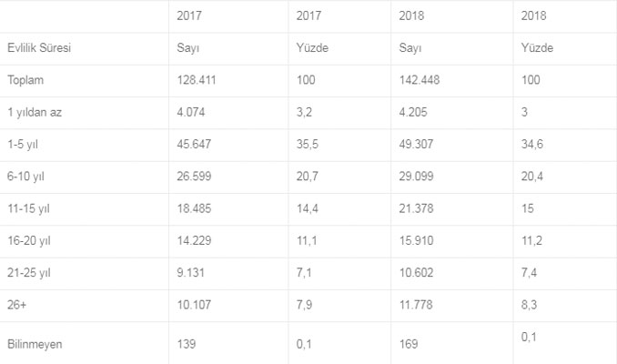617x364 pixels.
Task: Select the 'Toplam' row label
Action: click(x=26, y=81)
